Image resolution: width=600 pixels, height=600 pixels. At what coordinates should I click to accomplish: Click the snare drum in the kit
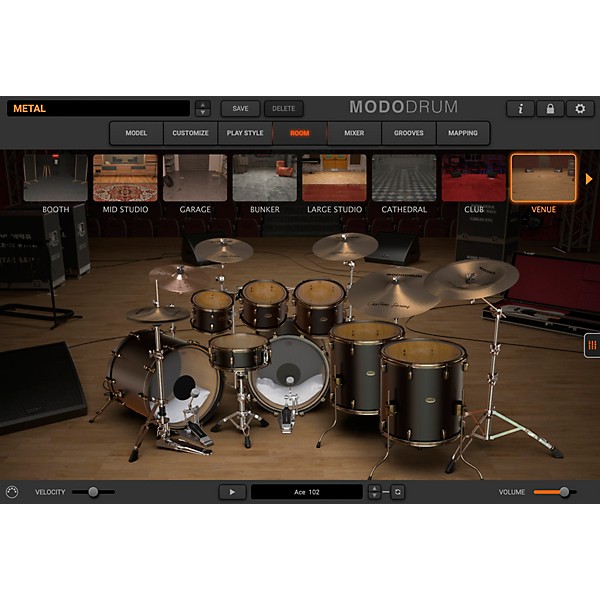click(240, 351)
